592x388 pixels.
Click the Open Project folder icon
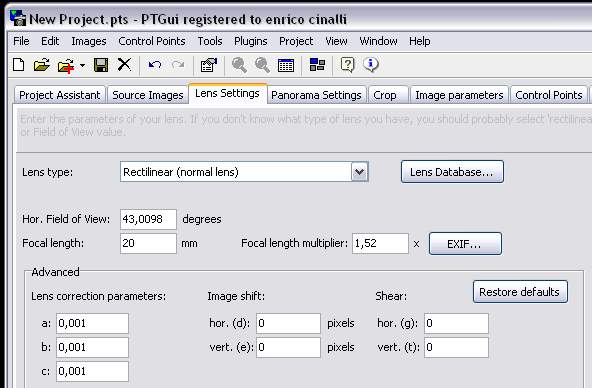pyautogui.click(x=42, y=65)
